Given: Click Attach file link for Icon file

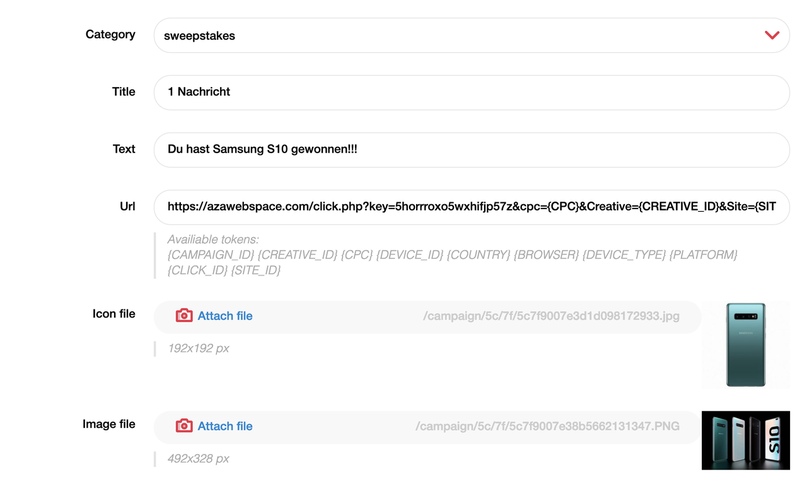Looking at the screenshot, I should tap(225, 316).
